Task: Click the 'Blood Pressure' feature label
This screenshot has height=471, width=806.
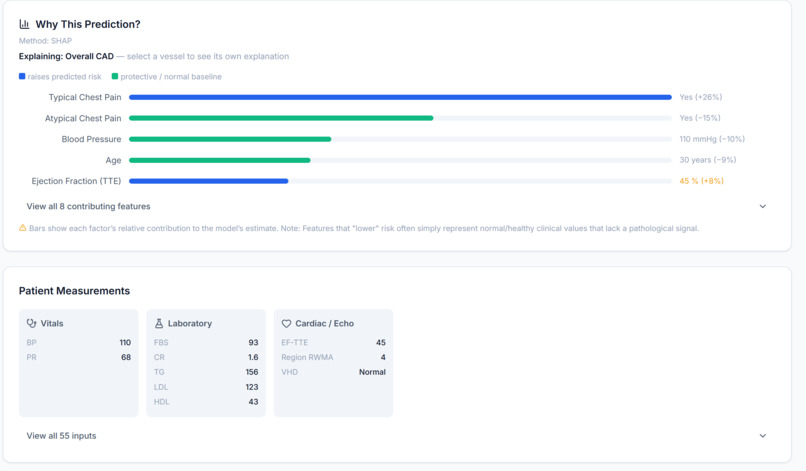Action: point(91,139)
